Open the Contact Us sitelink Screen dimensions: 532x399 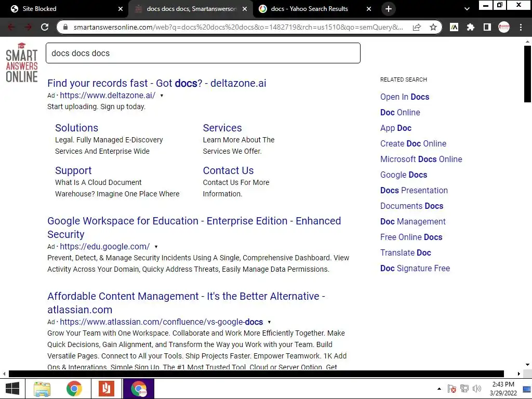pyautogui.click(x=229, y=170)
